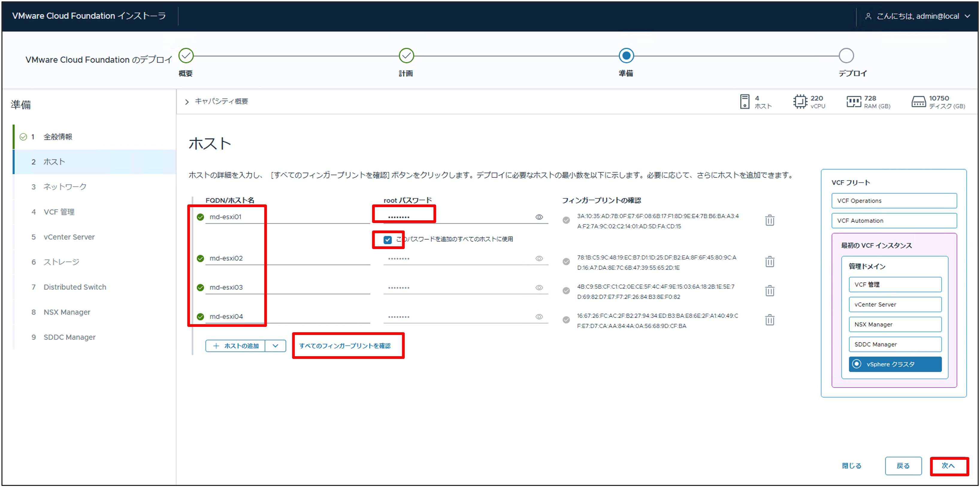The width and height of the screenshot is (980, 487).
Task: Click fingerprint confirm icon for md-esxi03
Action: [x=566, y=291]
